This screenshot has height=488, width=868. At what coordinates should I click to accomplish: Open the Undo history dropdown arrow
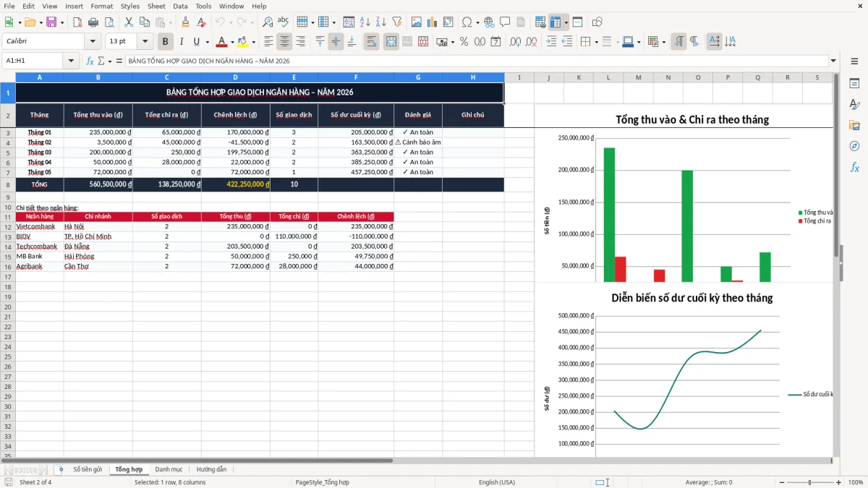(x=230, y=22)
